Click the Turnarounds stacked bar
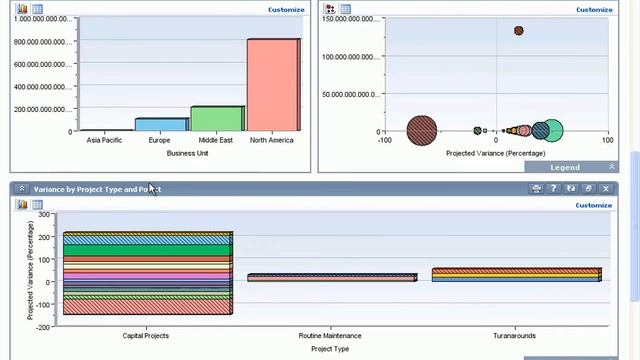The height and width of the screenshot is (360, 640). tap(517, 275)
